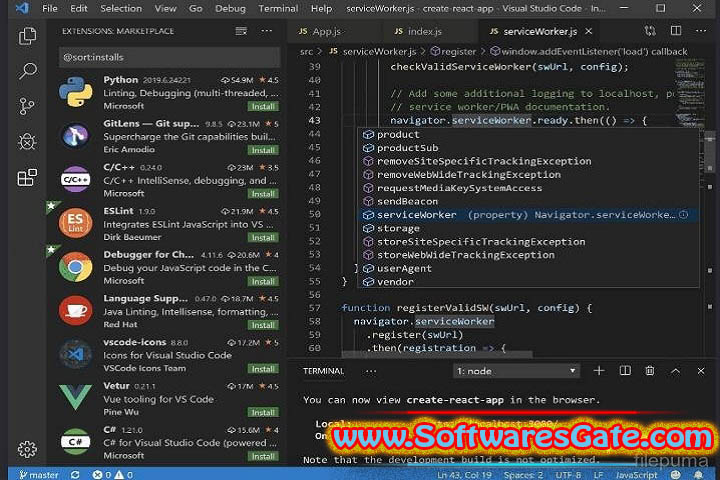Click the code minimap
The image size is (720, 480).
tap(690, 92)
